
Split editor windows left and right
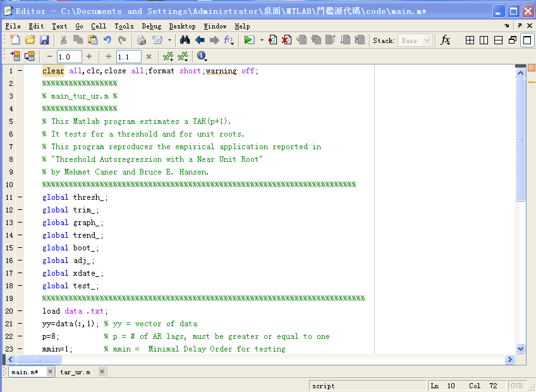point(484,40)
